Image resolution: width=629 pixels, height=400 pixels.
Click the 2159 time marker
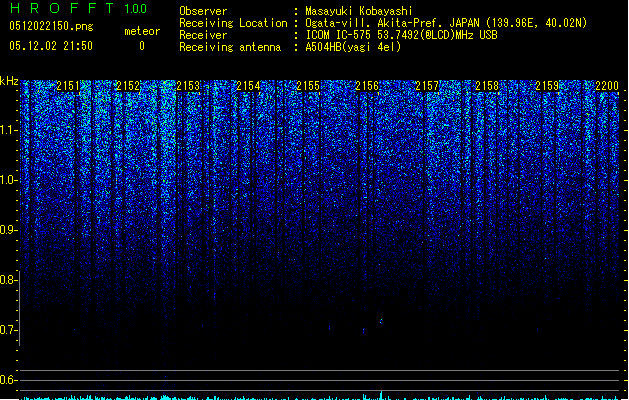pos(547,86)
